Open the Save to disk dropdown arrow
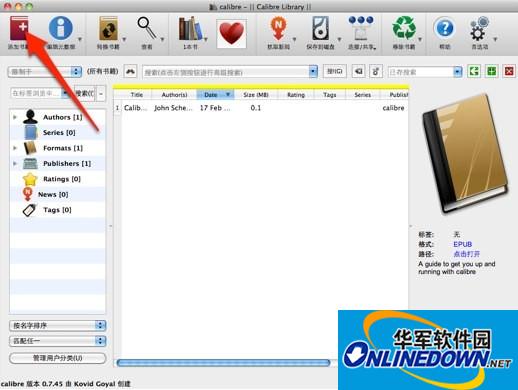This screenshot has width=518, height=390. click(339, 39)
